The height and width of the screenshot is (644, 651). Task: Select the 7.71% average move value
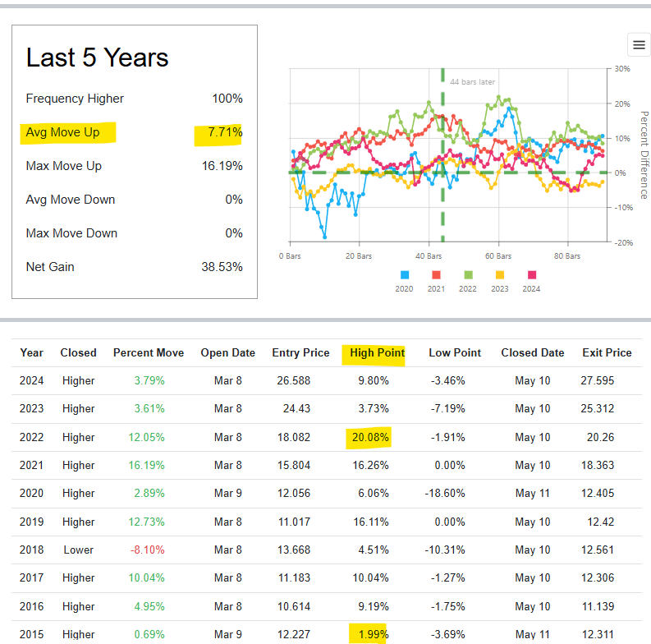(x=225, y=132)
